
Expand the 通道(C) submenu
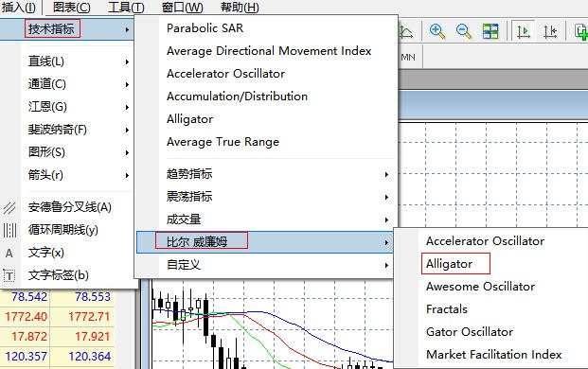tap(78, 84)
